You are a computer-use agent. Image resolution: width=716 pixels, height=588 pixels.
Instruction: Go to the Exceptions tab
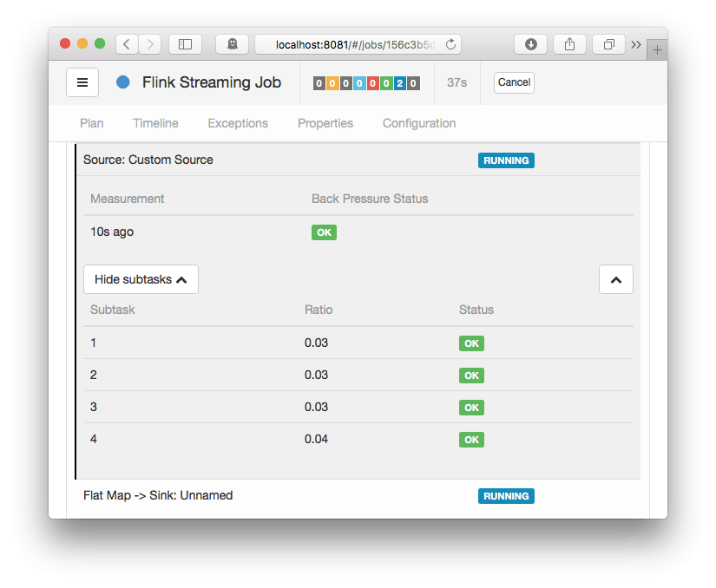coord(238,123)
